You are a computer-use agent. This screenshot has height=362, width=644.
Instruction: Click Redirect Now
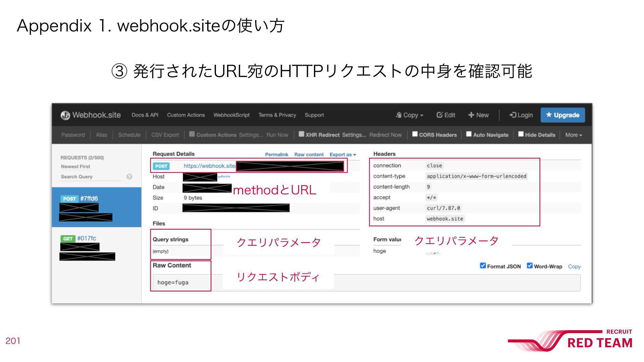pos(385,135)
